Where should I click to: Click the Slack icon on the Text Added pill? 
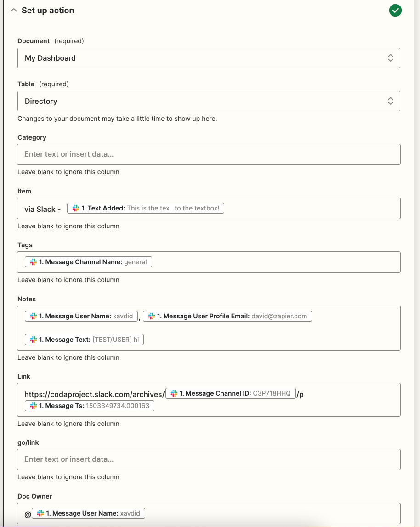click(75, 208)
